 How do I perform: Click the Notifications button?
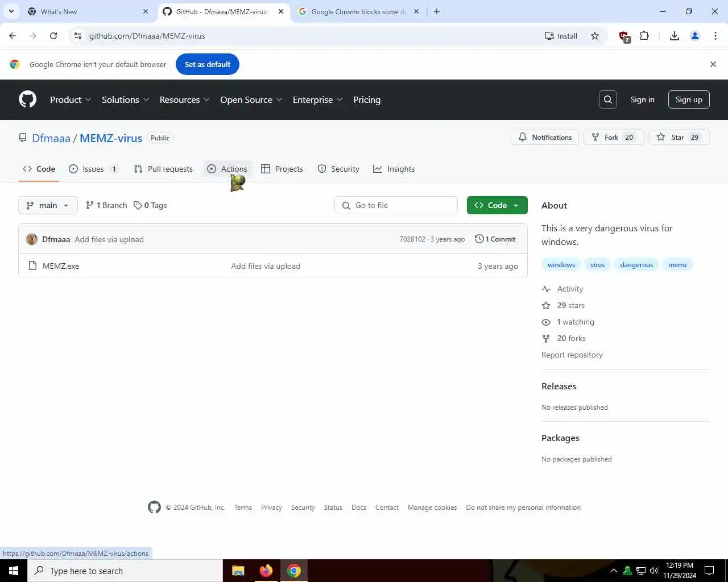coord(545,137)
